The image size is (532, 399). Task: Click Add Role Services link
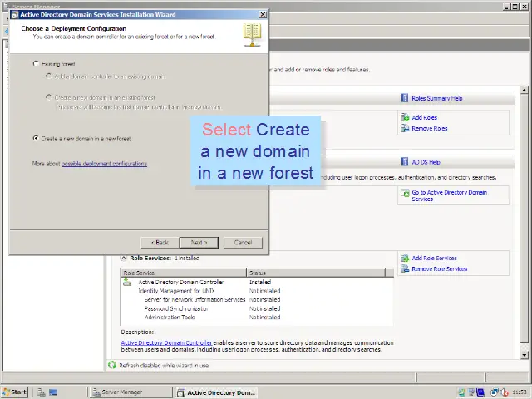click(x=434, y=258)
